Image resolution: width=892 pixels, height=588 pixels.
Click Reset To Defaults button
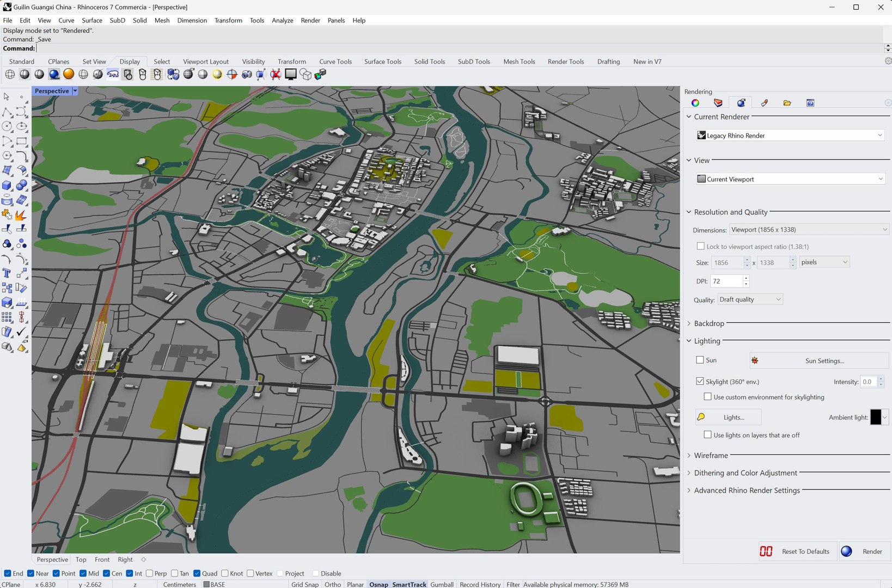pyautogui.click(x=798, y=552)
